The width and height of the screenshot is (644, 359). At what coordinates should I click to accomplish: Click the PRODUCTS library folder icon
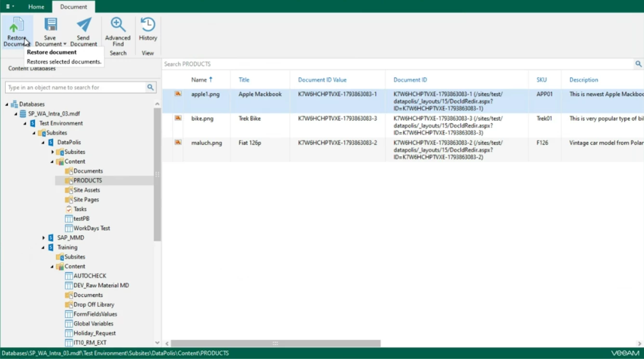click(69, 180)
